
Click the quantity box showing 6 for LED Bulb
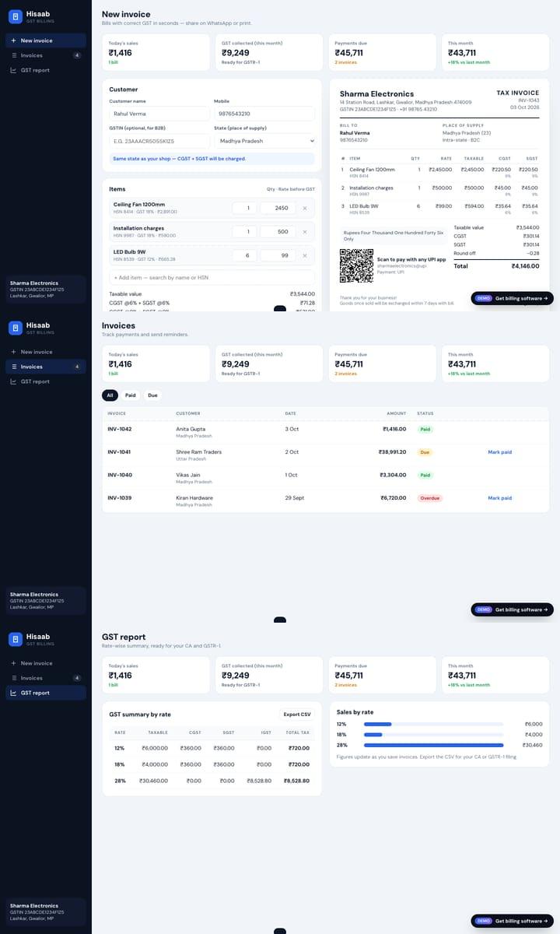(x=244, y=255)
